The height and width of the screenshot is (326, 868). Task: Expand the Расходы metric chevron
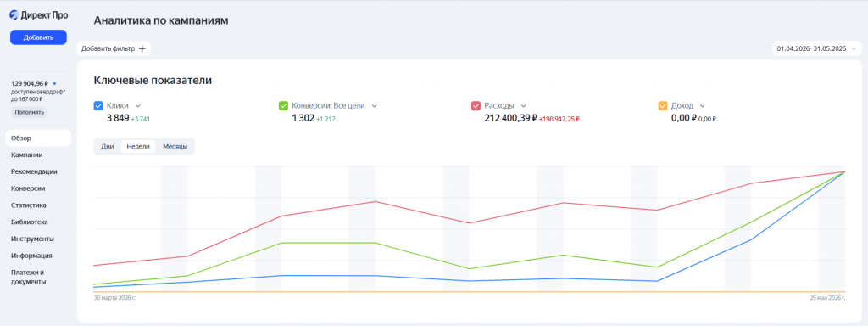(x=523, y=106)
